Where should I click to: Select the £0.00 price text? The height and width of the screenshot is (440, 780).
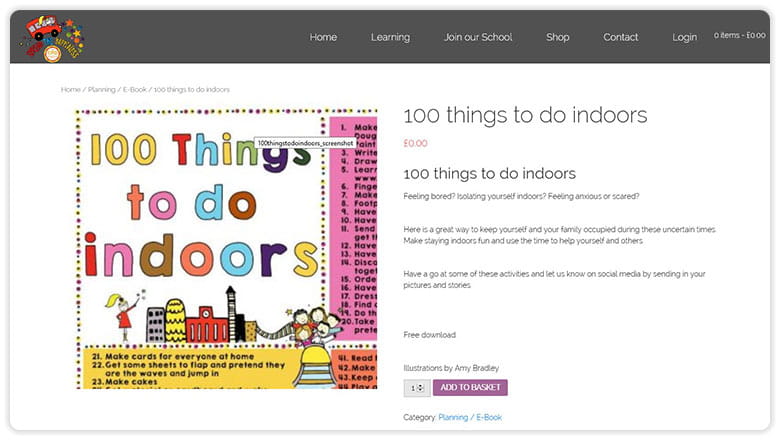pyautogui.click(x=415, y=143)
